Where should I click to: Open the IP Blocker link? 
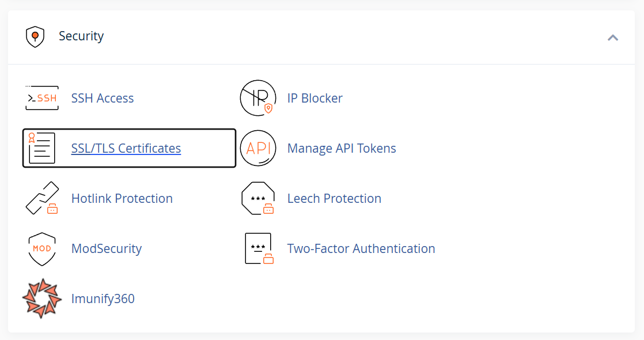tap(315, 99)
